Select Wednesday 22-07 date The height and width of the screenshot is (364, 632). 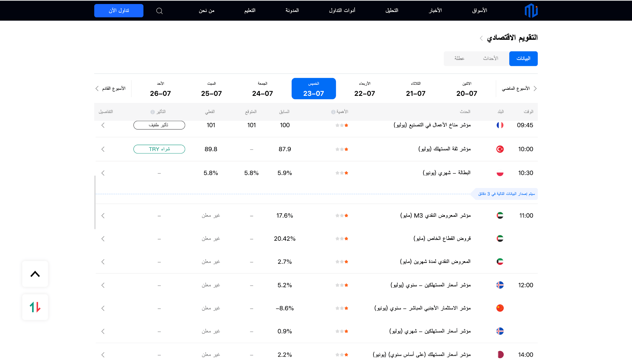click(365, 89)
